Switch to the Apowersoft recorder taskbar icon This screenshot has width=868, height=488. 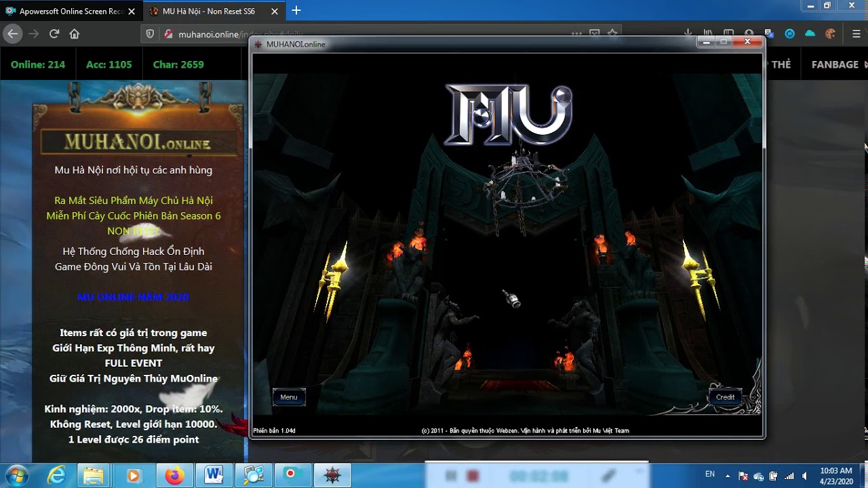point(294,476)
